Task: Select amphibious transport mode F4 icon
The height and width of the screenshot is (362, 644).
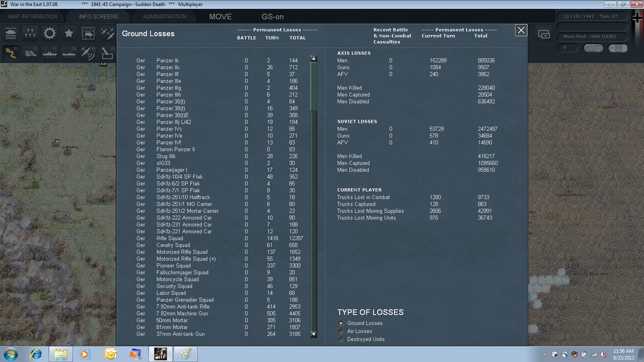Action: (69, 53)
